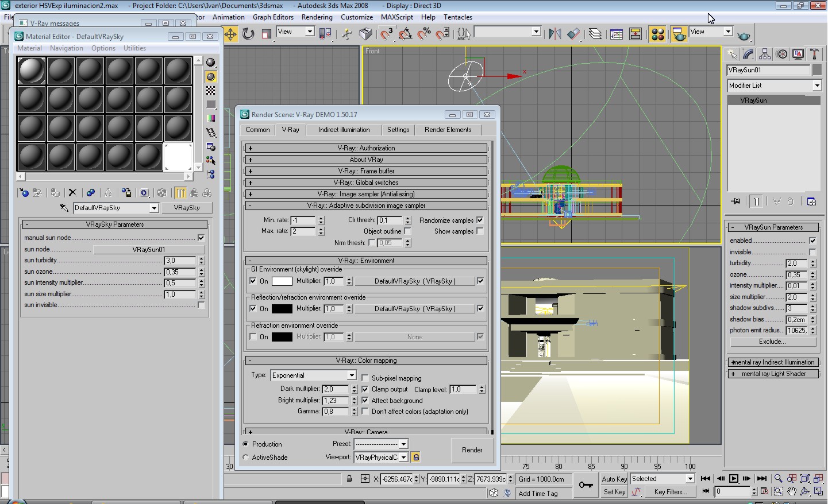The image size is (828, 504).
Task: Click Put to Library icon in Material Editor
Action: [x=126, y=193]
